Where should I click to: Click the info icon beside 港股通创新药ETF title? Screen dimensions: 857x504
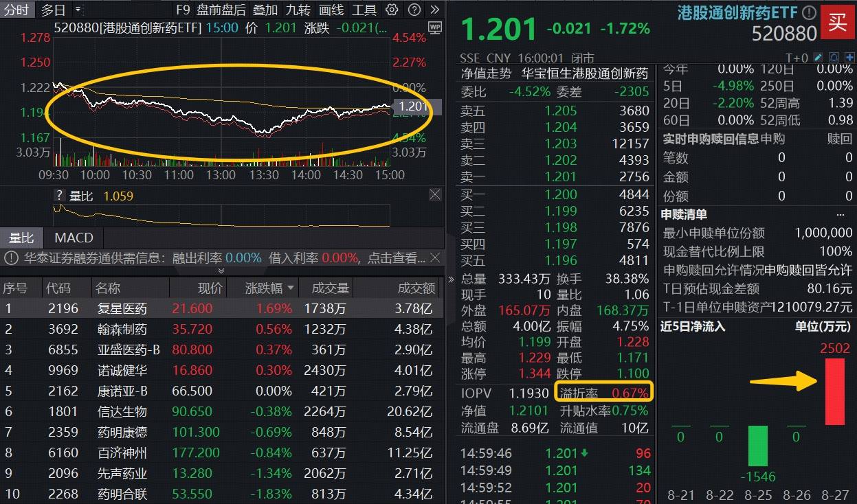pyautogui.click(x=809, y=12)
